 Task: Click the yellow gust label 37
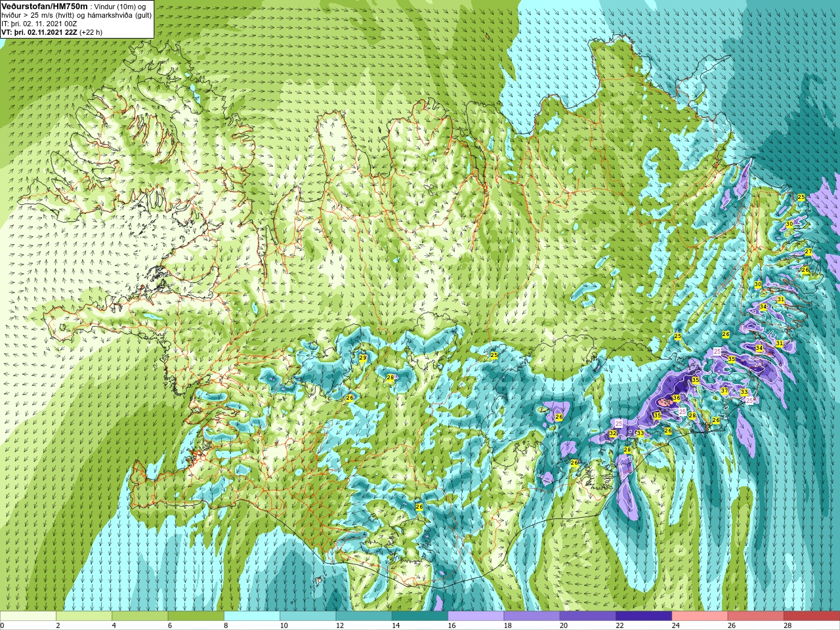pos(724,390)
